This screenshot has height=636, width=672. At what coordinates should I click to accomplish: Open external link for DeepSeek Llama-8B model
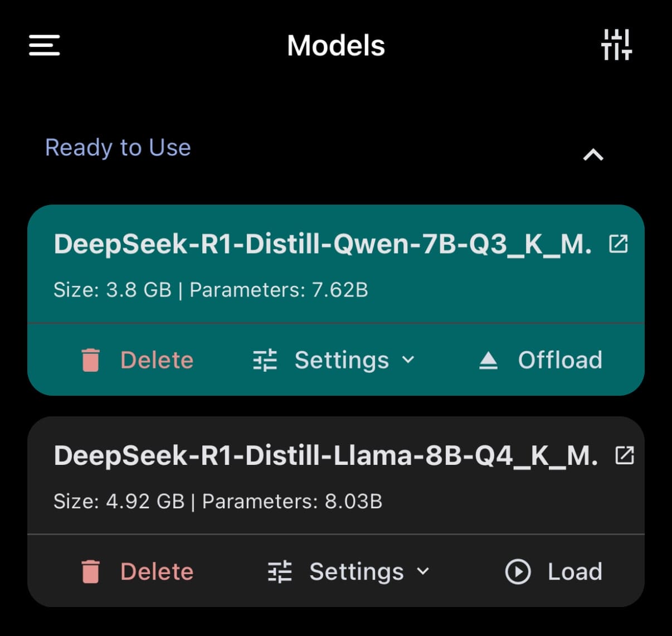click(x=625, y=455)
